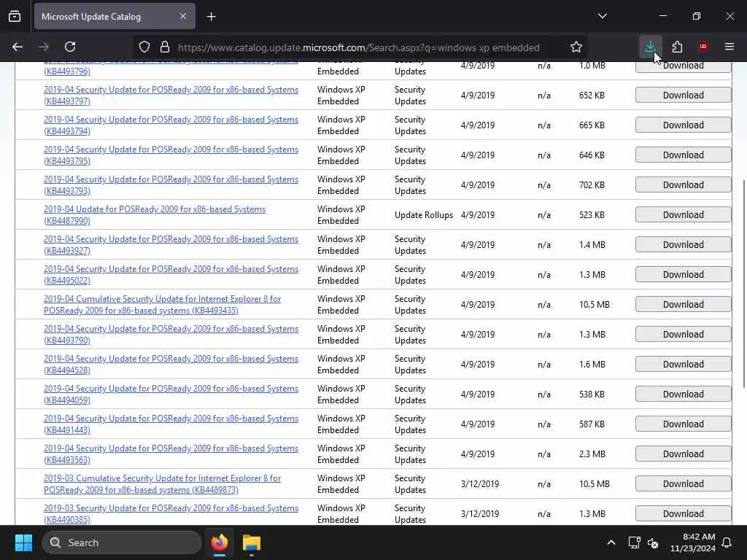Bookmark this page with star icon
The height and width of the screenshot is (560, 747).
tap(576, 47)
